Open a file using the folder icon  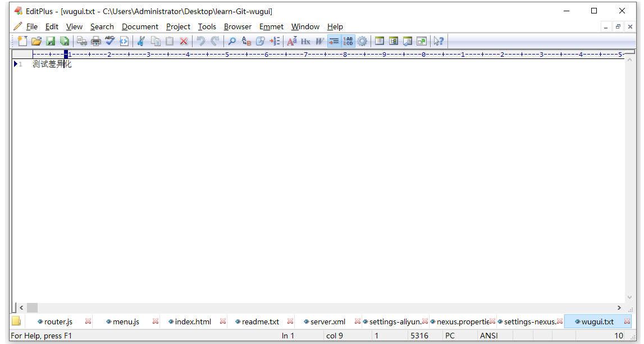36,41
